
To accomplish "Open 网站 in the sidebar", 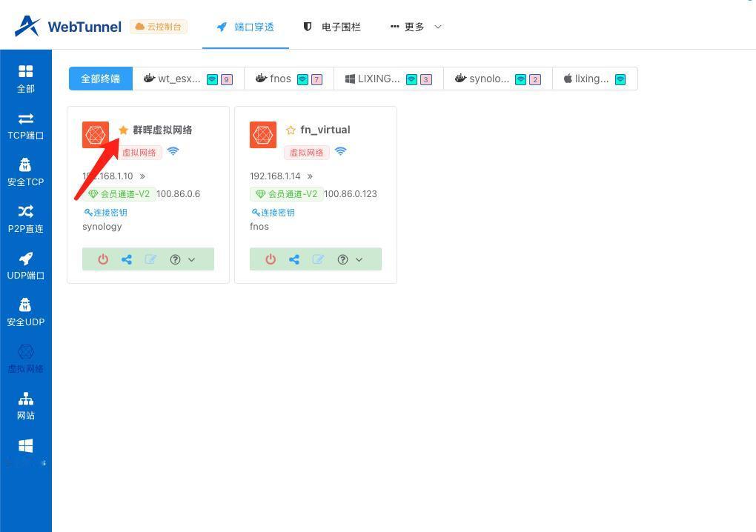I will pyautogui.click(x=25, y=406).
